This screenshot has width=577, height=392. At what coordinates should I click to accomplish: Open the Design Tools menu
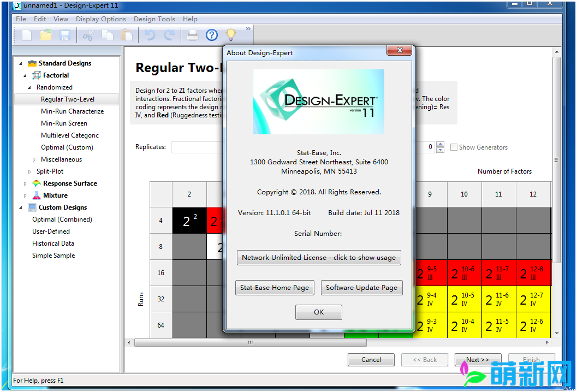(154, 19)
